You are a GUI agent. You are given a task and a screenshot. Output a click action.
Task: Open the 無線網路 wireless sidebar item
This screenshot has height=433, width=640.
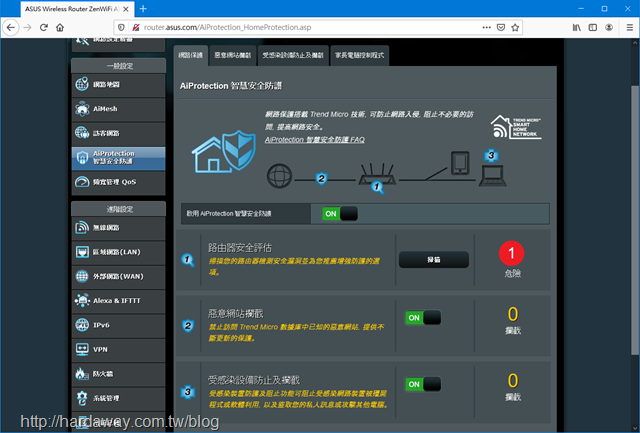118,228
